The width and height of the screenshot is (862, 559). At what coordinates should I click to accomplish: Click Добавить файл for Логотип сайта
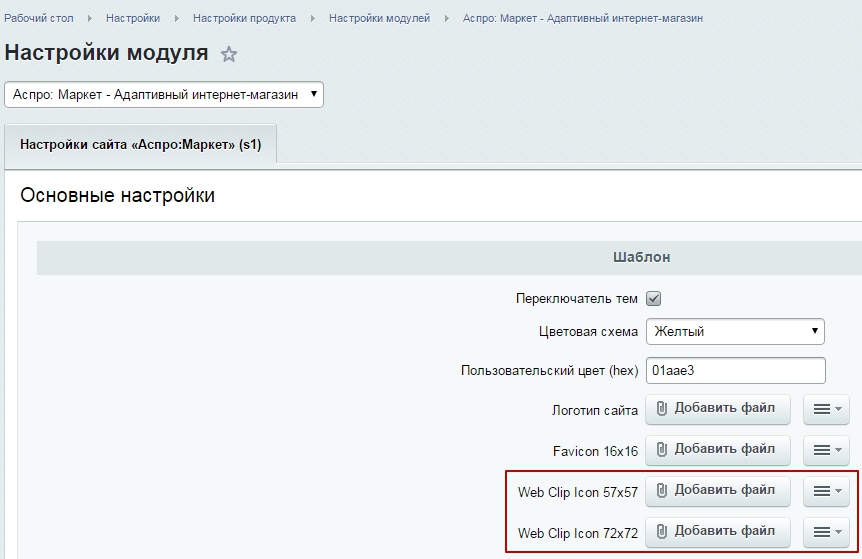coord(717,410)
